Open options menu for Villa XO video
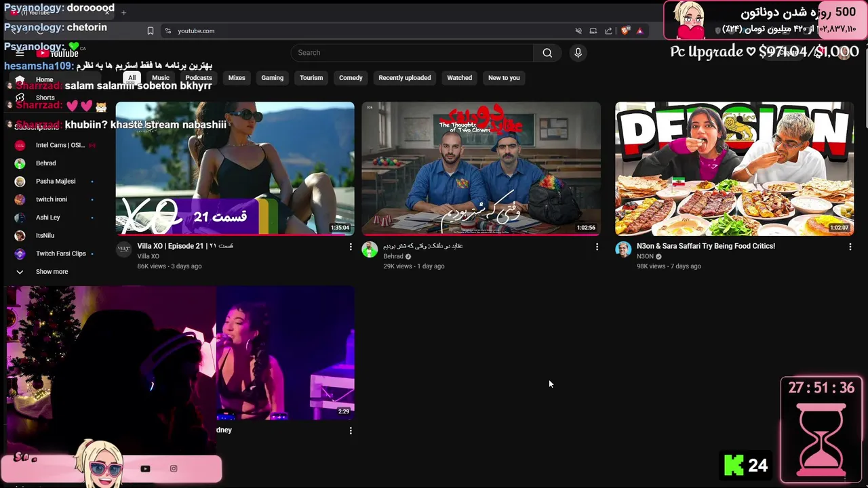The width and height of the screenshot is (868, 488). pyautogui.click(x=351, y=247)
